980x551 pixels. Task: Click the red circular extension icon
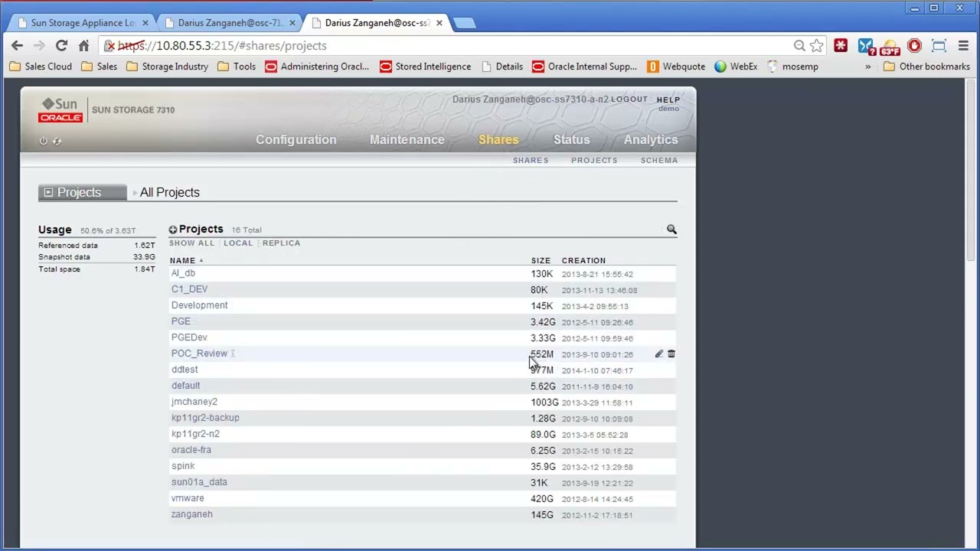(914, 46)
